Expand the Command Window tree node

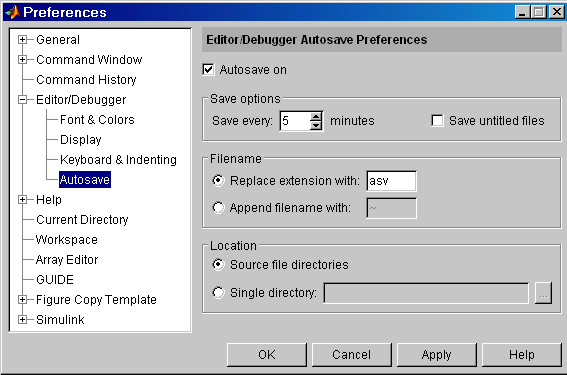click(x=22, y=60)
